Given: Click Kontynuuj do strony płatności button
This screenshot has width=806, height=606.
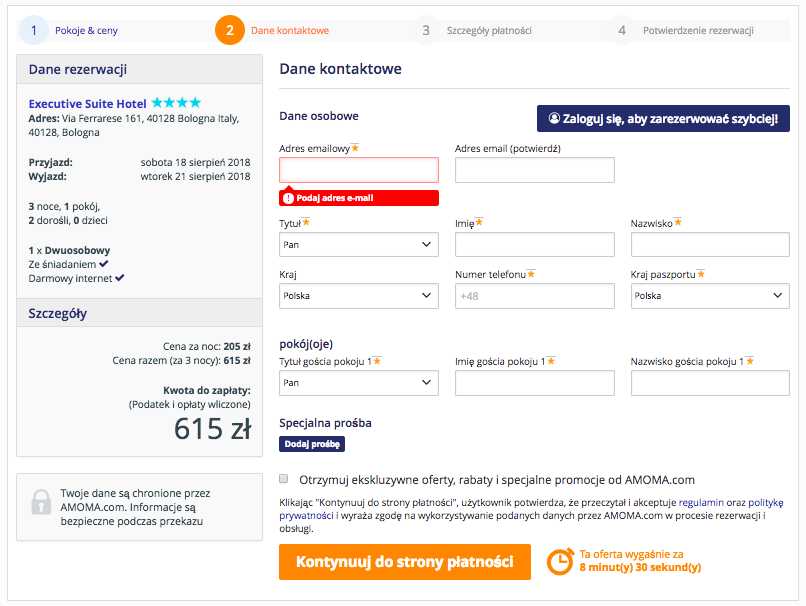Looking at the screenshot, I should pyautogui.click(x=405, y=562).
